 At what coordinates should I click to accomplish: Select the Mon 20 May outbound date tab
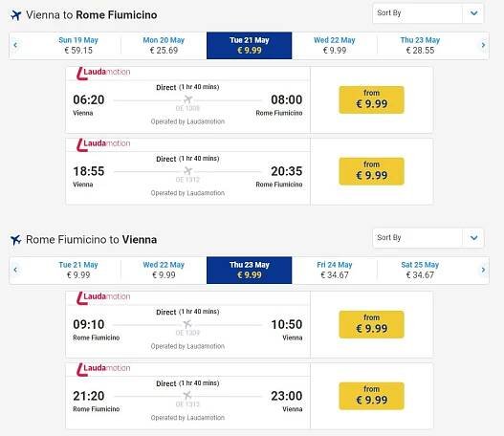pos(164,45)
